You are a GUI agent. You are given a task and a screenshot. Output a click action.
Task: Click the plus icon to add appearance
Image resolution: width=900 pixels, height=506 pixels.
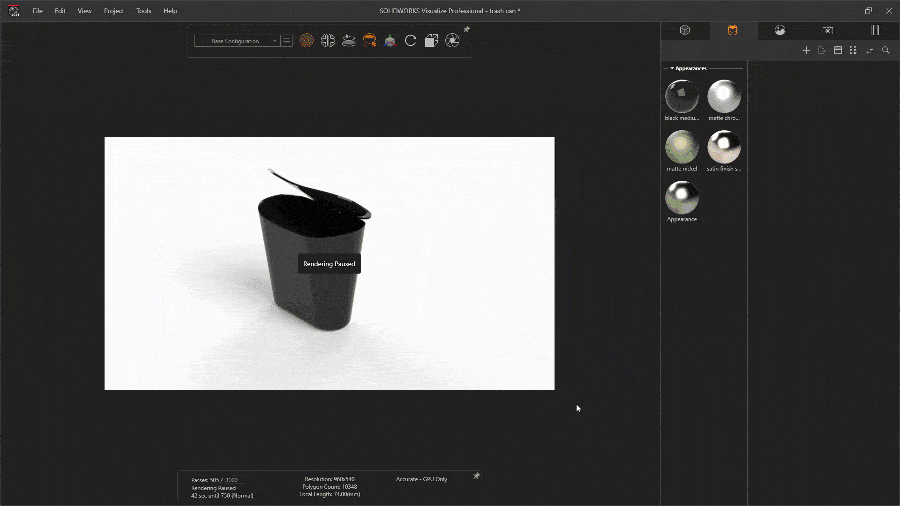click(x=806, y=50)
